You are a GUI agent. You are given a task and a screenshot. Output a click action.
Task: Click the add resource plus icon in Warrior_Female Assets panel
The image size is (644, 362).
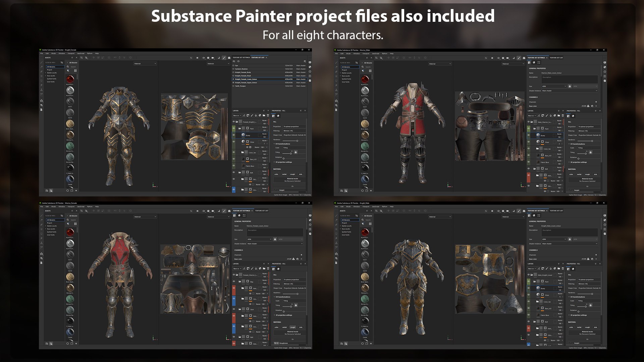tap(76, 344)
